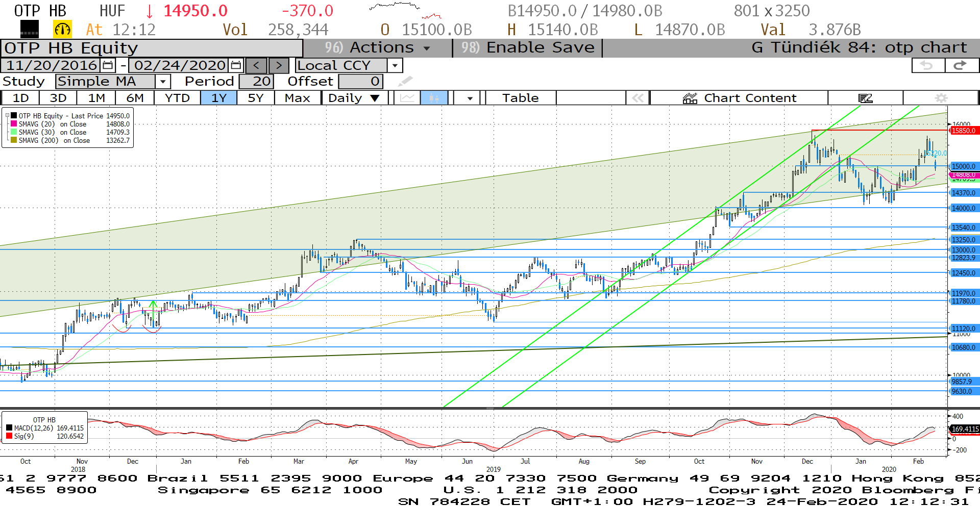Edit the Period value 20 field
980x530 pixels.
click(256, 81)
